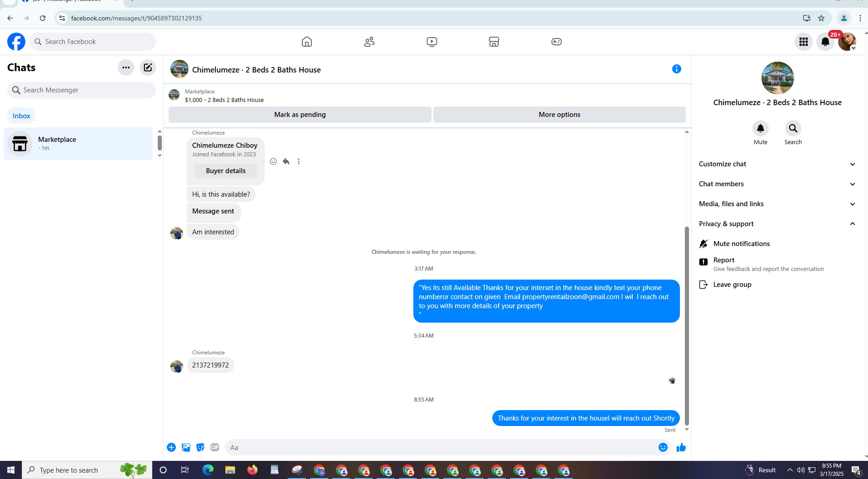Open the $1,000 - 2 Beds 2 Baths House listing
The image size is (868, 479).
click(x=224, y=100)
